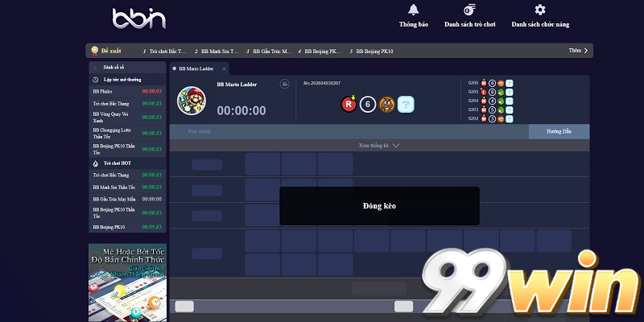
Task: Open recommended item 4 BB Beijing PK…
Action: tap(320, 52)
